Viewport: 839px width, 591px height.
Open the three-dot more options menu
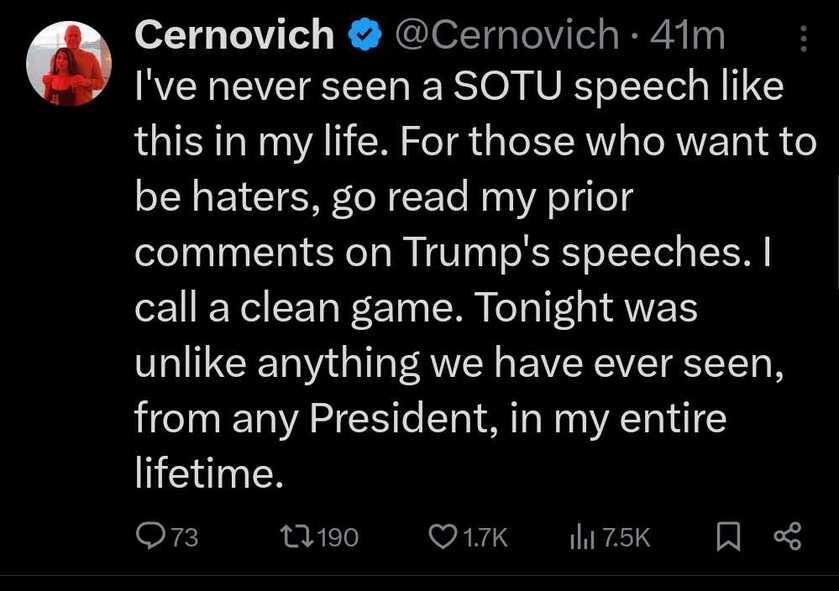point(802,38)
